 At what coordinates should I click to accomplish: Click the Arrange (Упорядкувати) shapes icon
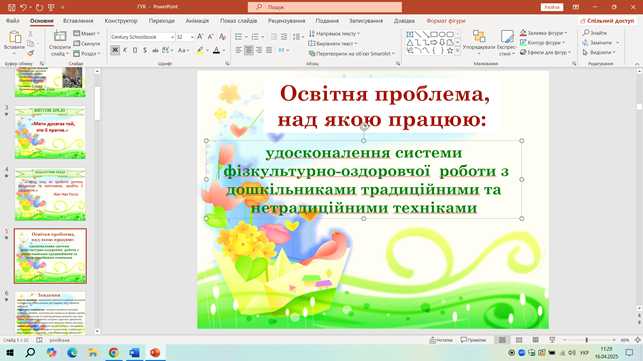[x=479, y=37]
